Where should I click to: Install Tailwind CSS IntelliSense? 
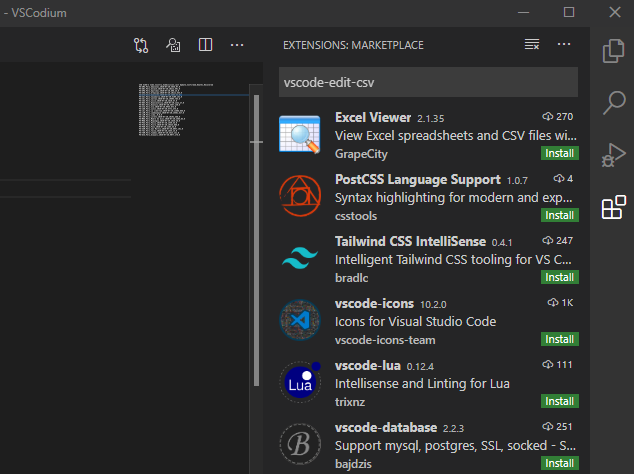(x=560, y=277)
